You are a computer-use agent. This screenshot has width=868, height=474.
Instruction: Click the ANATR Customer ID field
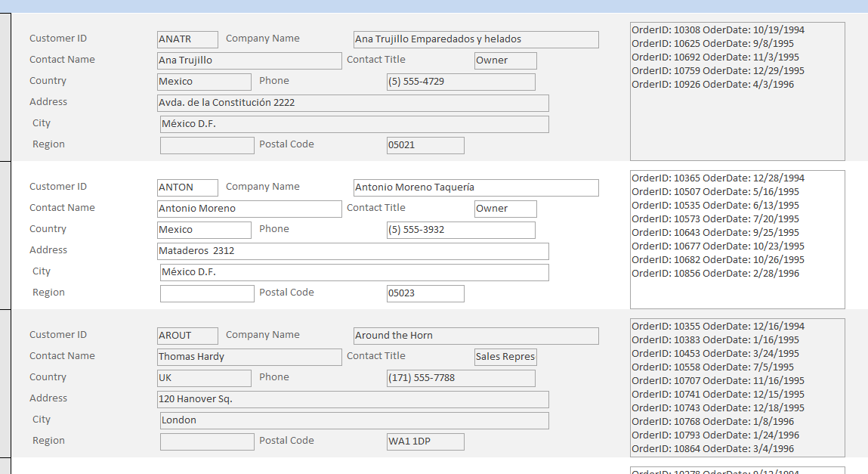pyautogui.click(x=187, y=39)
